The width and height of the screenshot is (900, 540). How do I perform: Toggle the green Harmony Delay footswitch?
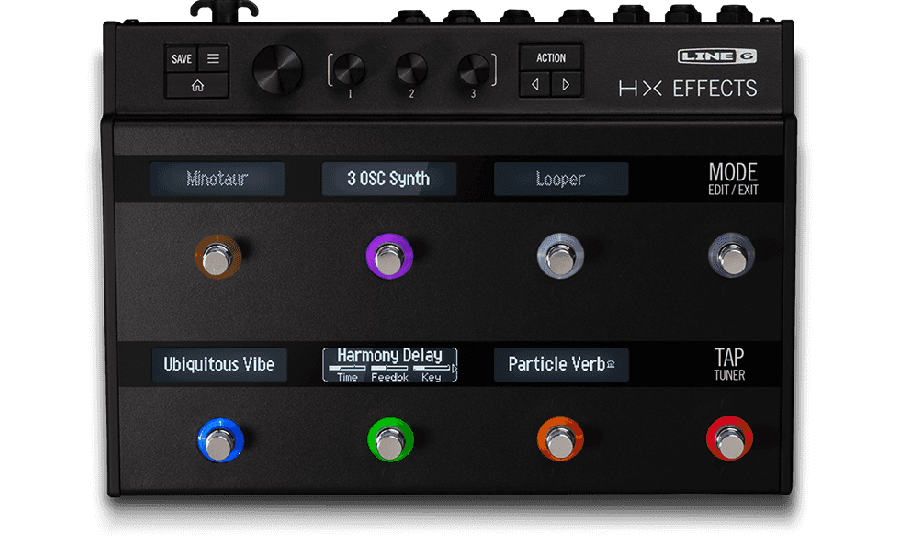[390, 440]
